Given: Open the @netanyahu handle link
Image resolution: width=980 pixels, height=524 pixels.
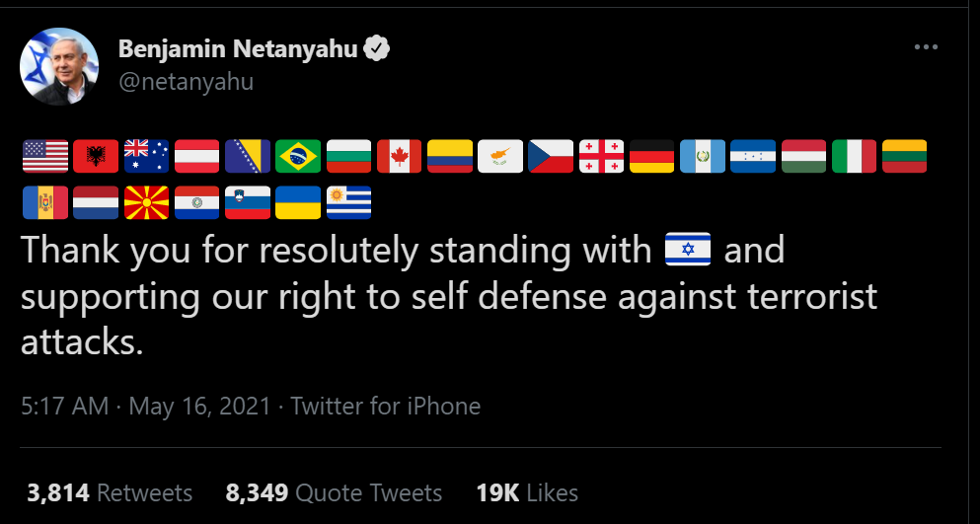Looking at the screenshot, I should click(x=186, y=82).
